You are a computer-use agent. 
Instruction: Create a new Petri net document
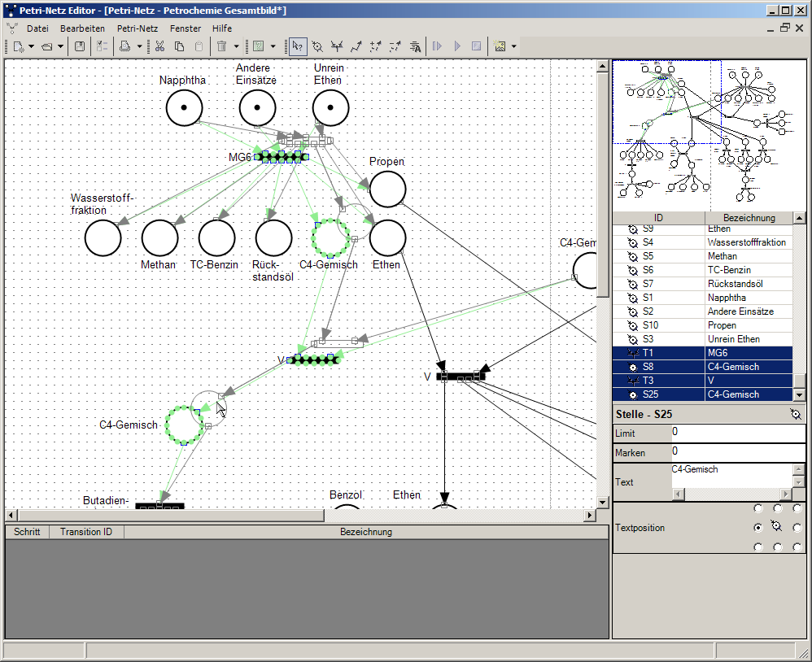coord(19,46)
